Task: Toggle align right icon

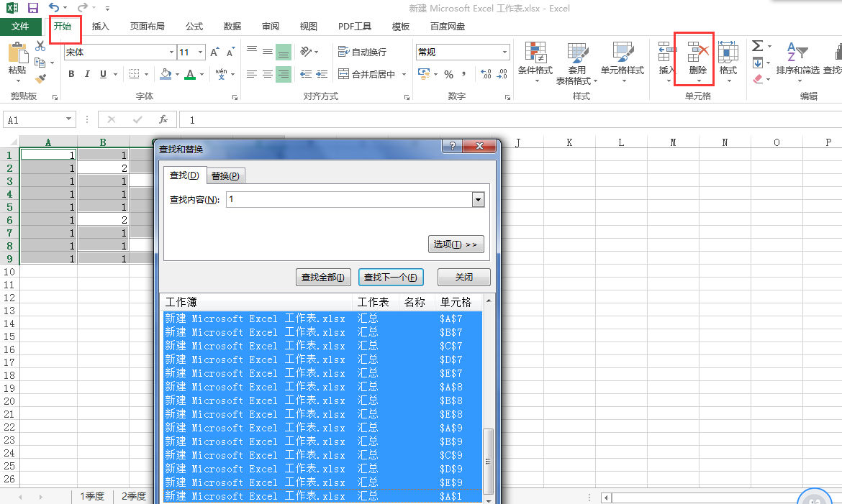Action: [x=283, y=74]
